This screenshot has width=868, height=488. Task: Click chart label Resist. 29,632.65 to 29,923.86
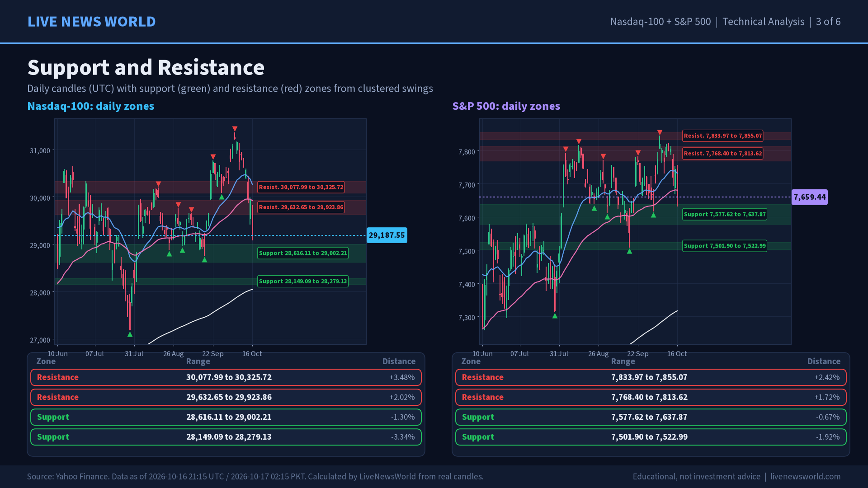301,207
